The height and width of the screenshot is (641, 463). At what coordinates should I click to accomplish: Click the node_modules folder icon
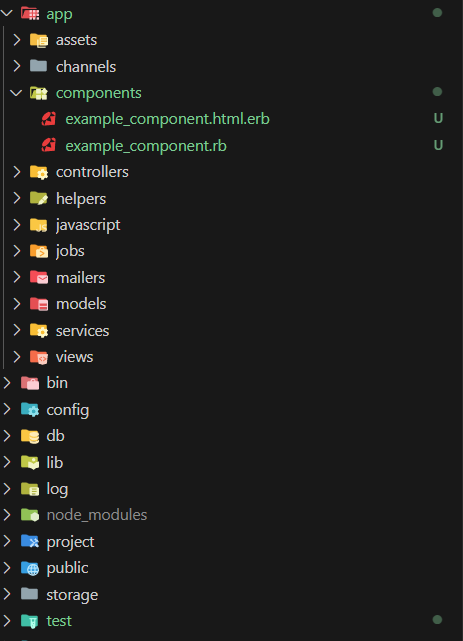(30, 515)
